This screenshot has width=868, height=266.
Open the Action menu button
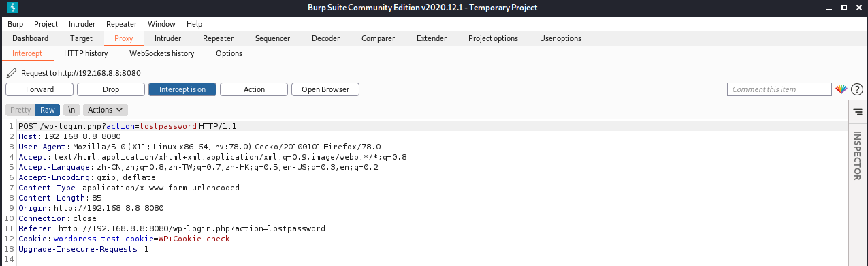tap(254, 89)
